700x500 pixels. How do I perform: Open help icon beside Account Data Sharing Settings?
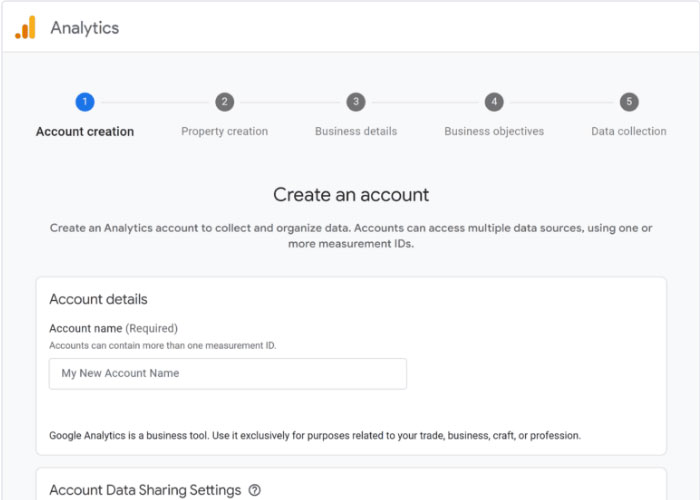coord(254,490)
